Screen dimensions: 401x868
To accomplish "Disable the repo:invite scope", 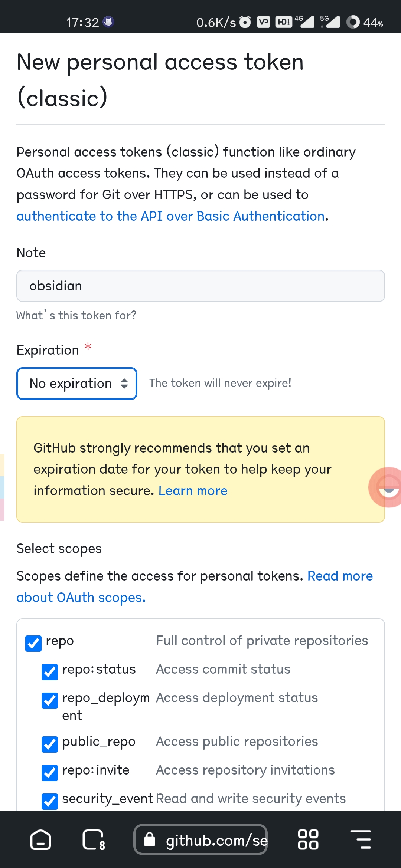I will pyautogui.click(x=50, y=773).
